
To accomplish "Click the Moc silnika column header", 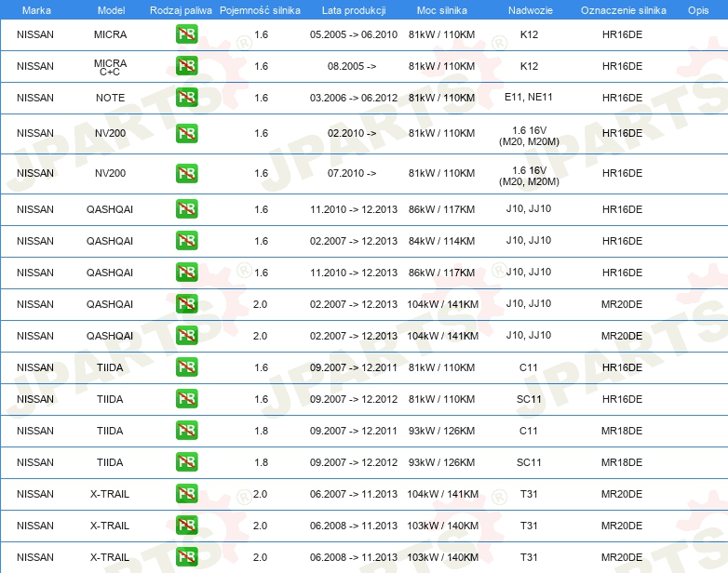I will click(442, 10).
